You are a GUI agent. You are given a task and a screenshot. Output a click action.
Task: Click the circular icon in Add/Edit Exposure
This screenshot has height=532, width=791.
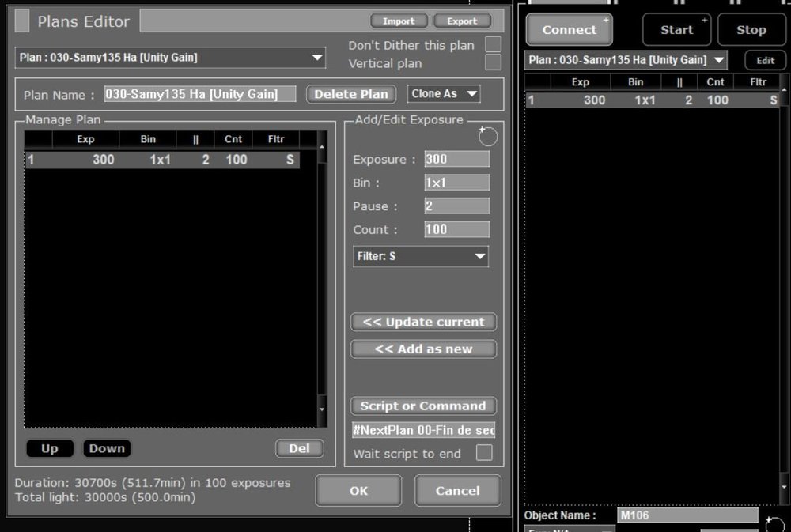coord(487,137)
